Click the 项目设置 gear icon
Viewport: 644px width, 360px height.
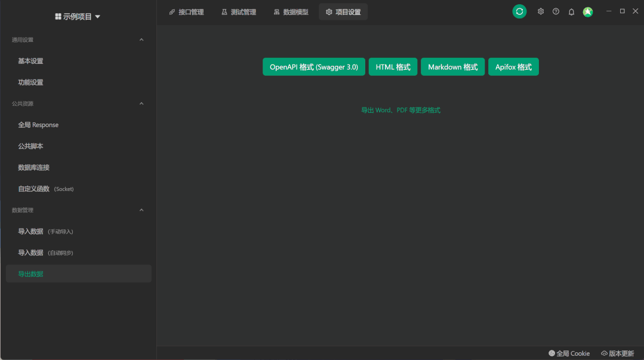328,11
